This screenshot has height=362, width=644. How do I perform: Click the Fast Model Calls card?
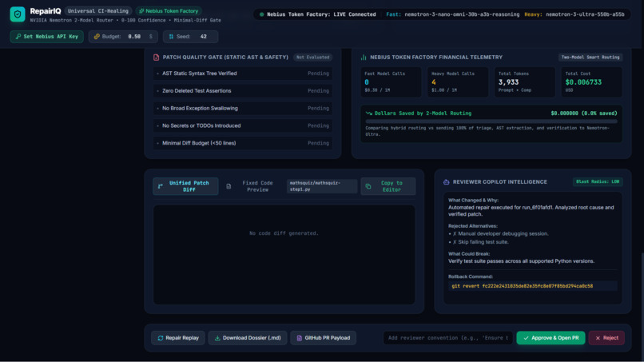coord(391,82)
